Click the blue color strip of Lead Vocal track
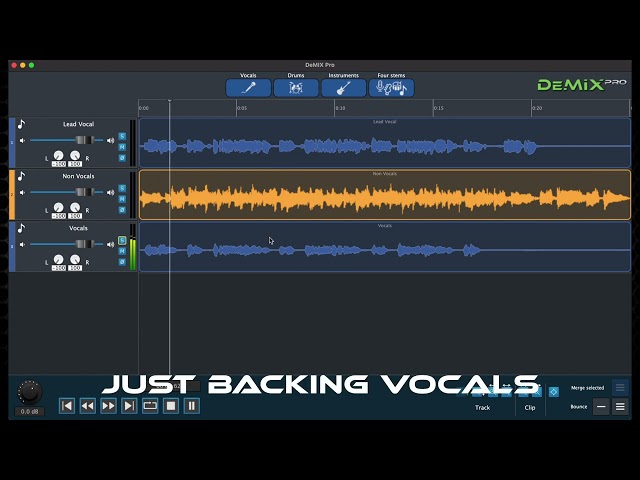This screenshot has height=480, width=640. (x=12, y=143)
